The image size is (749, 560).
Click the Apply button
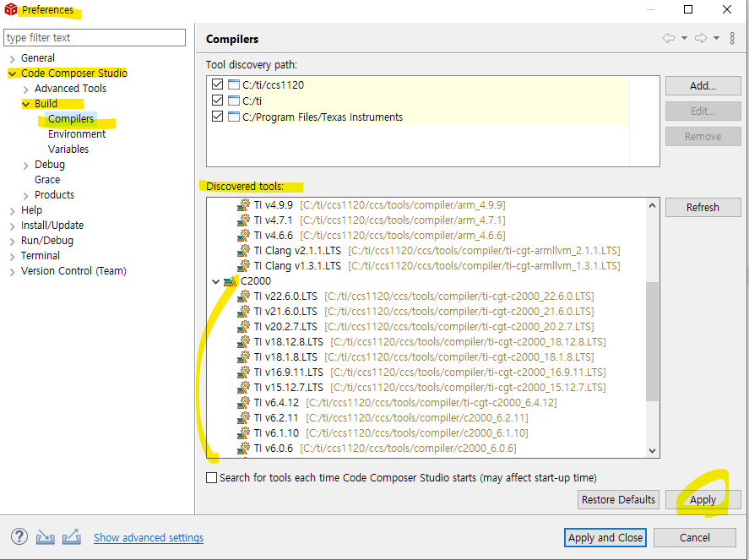click(x=703, y=499)
